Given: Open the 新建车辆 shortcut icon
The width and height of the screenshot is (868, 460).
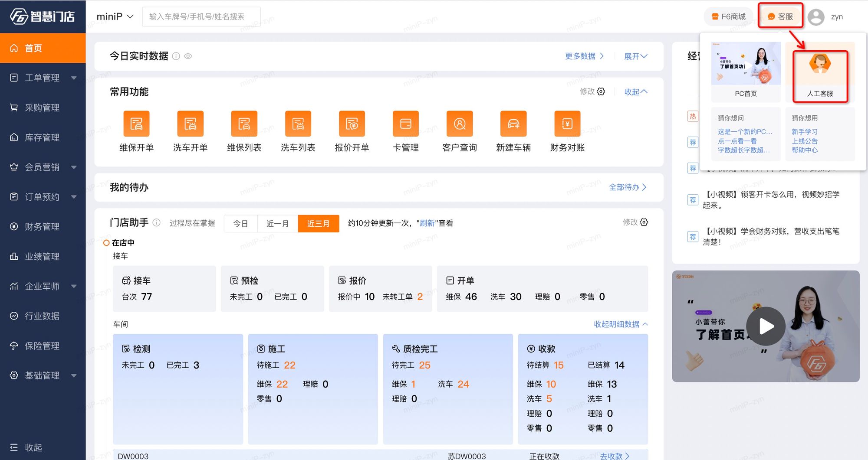Looking at the screenshot, I should click(513, 124).
